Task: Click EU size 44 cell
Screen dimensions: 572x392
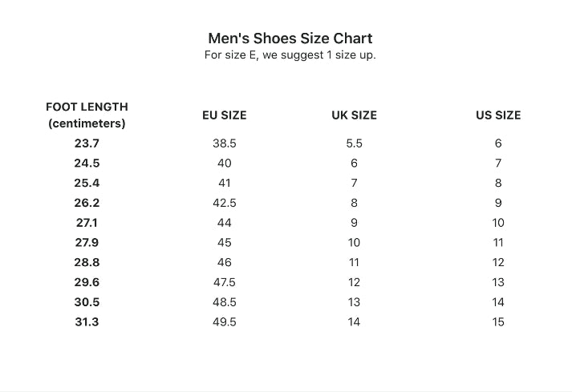Action: click(x=225, y=223)
